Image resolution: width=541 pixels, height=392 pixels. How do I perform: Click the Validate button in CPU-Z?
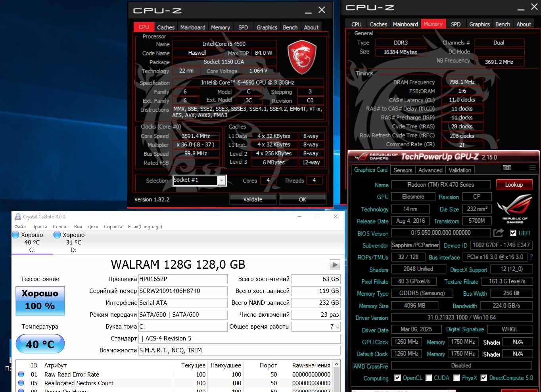coord(253,199)
